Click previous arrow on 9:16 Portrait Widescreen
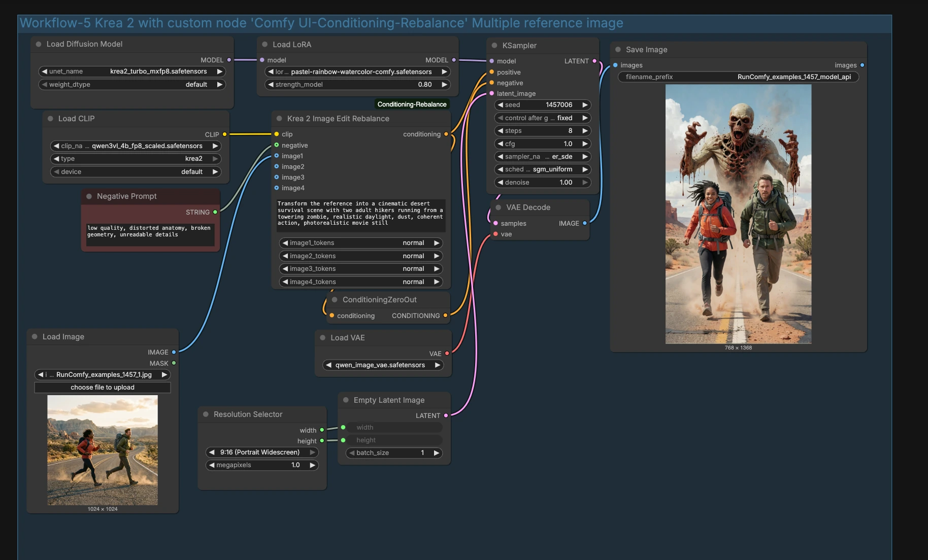The height and width of the screenshot is (560, 928). (212, 452)
